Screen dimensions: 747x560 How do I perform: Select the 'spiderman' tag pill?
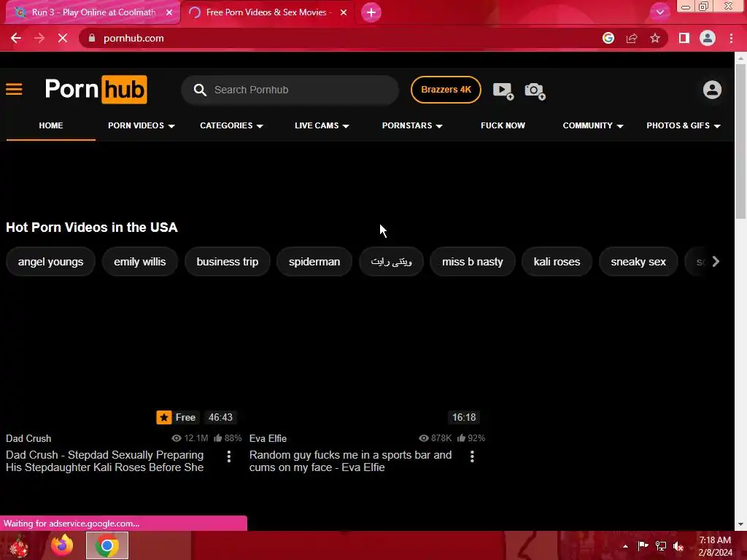[314, 262]
